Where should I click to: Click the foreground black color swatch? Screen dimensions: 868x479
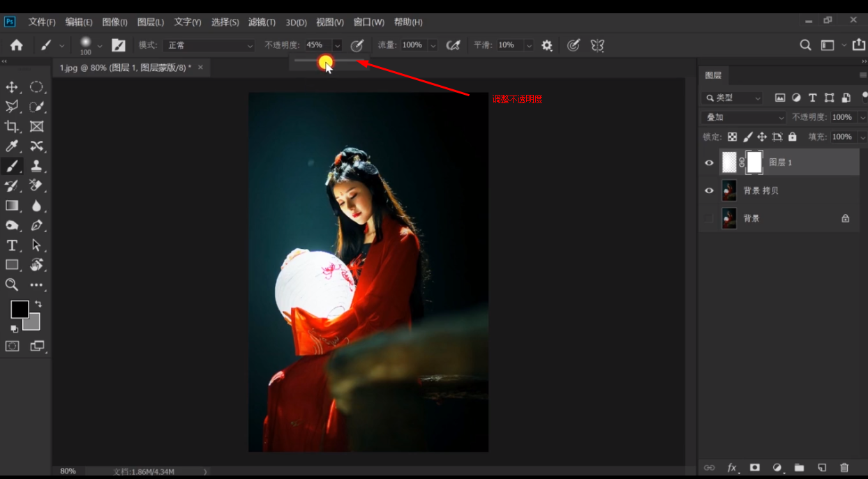tap(19, 309)
